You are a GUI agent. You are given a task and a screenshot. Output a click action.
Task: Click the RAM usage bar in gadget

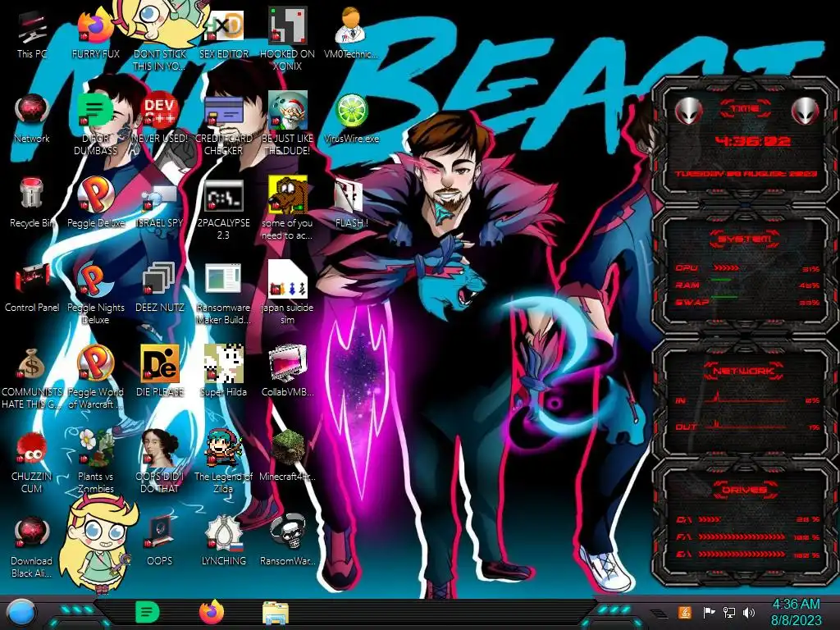[x=721, y=281]
